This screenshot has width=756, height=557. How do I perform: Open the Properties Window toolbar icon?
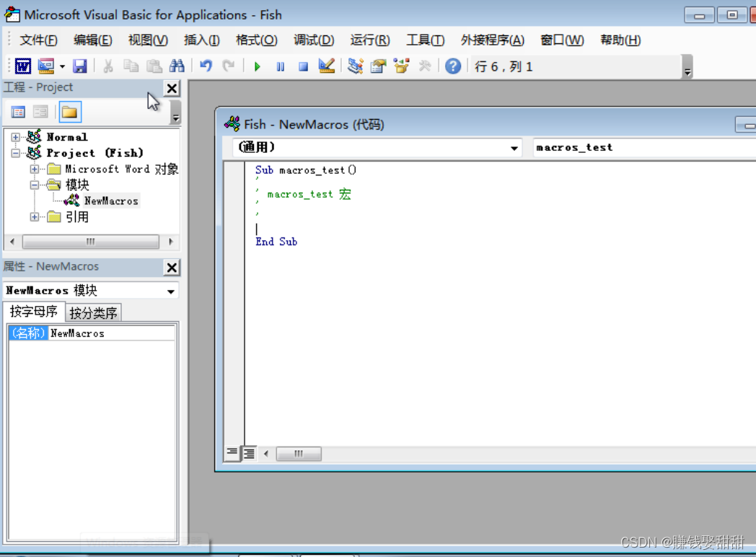[379, 66]
